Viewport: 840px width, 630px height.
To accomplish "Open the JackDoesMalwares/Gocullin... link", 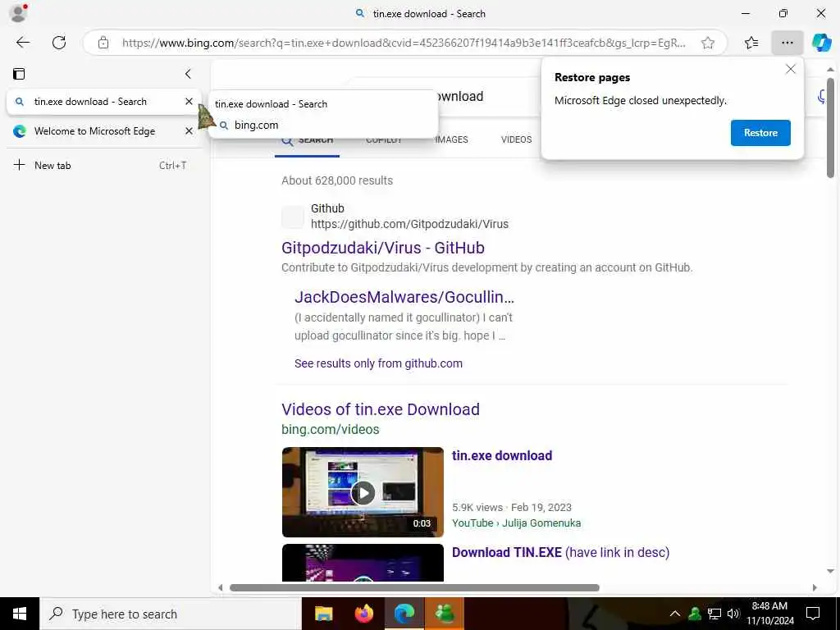I will [x=404, y=297].
